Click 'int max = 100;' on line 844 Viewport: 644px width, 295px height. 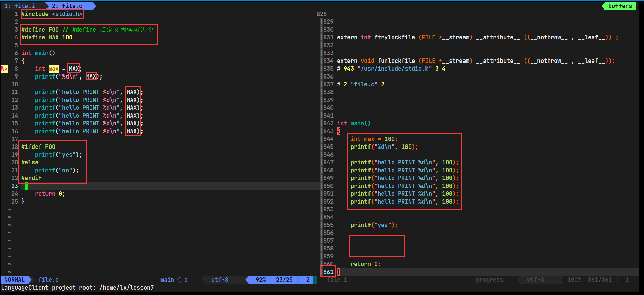374,139
